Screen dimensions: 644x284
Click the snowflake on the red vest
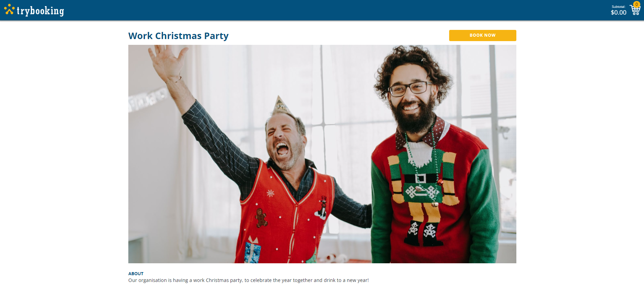point(270,193)
